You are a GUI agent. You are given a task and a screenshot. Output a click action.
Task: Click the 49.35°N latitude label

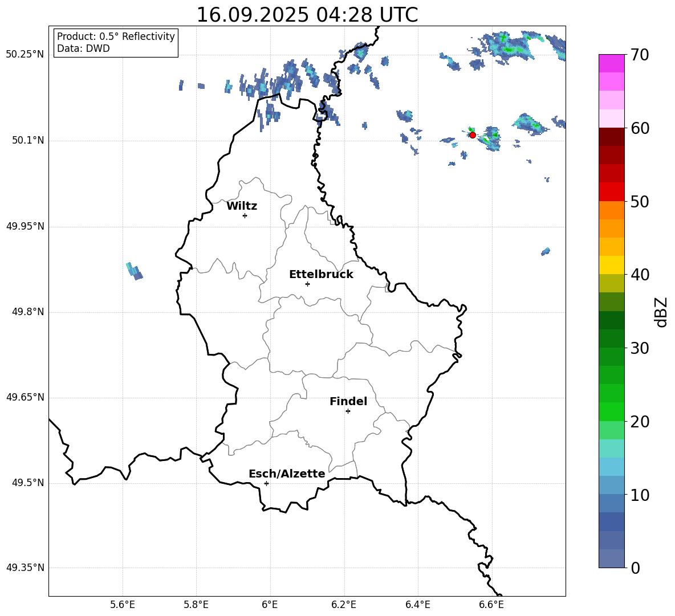click(x=25, y=568)
